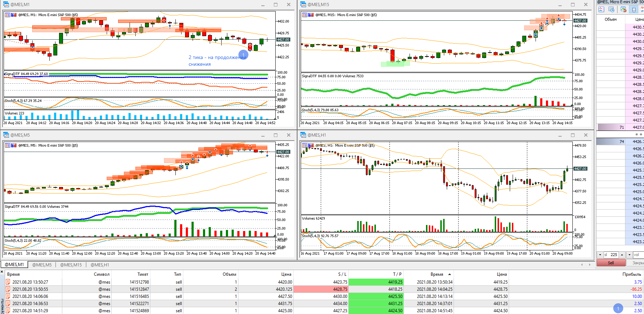Decrease stop loss value with down arrow

(x=600, y=255)
